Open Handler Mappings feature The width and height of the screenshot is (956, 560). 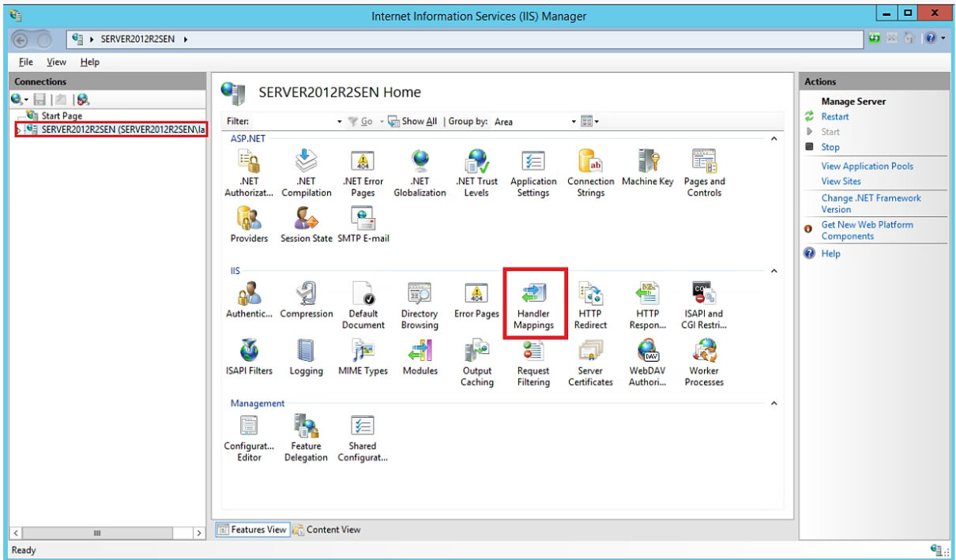coord(533,306)
